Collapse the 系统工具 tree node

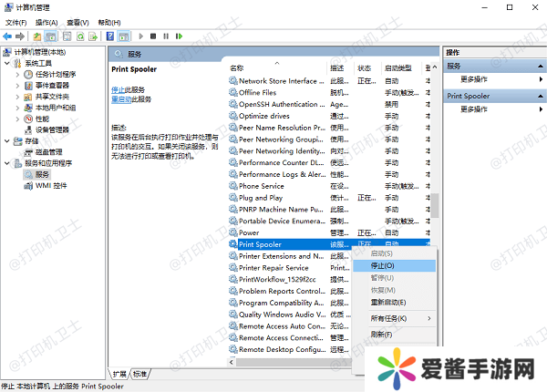(8, 64)
